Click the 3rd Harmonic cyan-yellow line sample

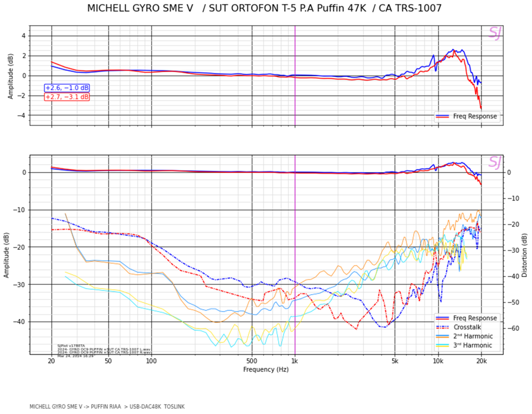click(442, 345)
